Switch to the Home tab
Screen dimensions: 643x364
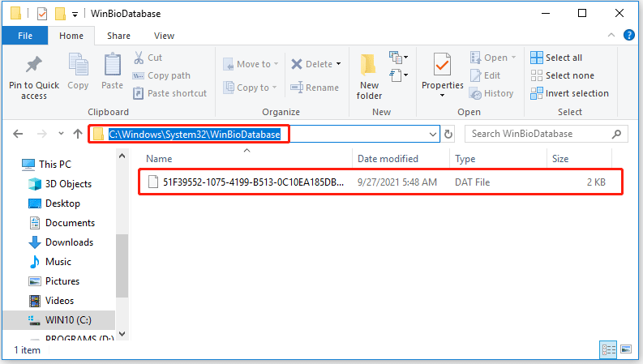71,36
